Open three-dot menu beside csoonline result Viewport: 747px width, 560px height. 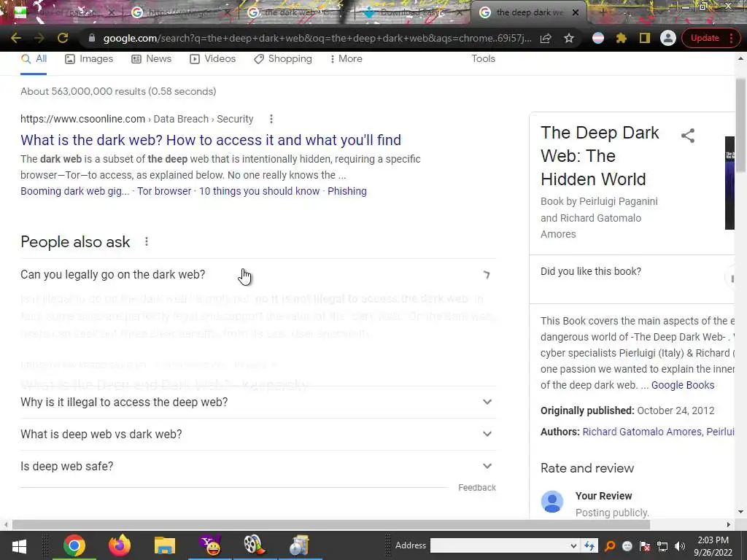(271, 119)
